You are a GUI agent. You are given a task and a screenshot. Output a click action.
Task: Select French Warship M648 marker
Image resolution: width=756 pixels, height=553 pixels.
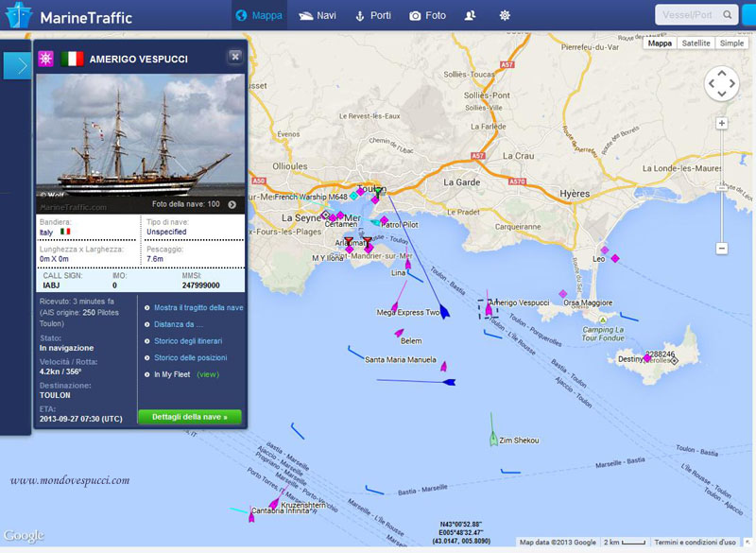pyautogui.click(x=353, y=196)
